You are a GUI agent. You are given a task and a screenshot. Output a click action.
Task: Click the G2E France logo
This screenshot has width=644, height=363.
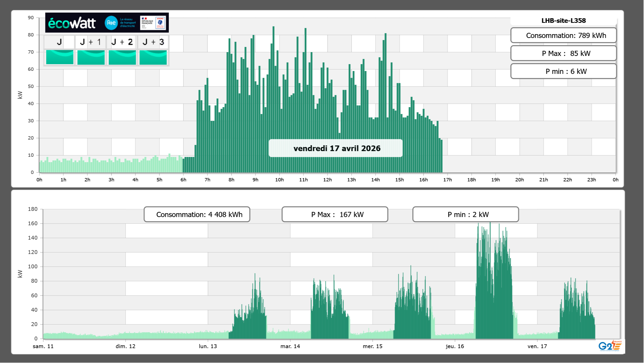coord(610,346)
